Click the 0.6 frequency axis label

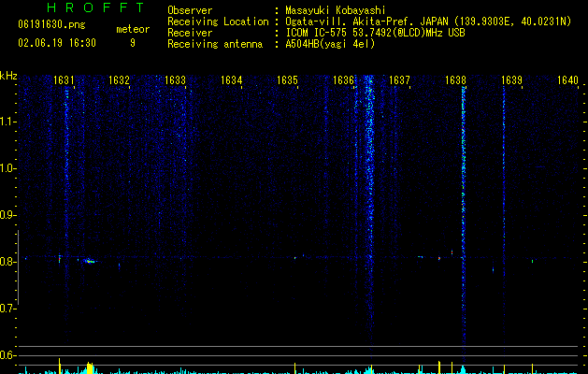pos(8,355)
